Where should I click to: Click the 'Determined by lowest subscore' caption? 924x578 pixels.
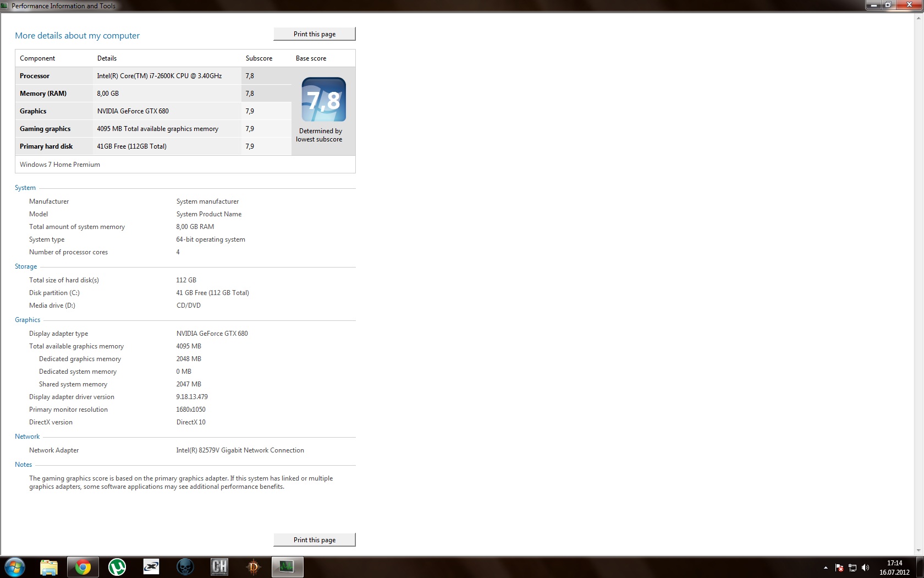point(320,135)
